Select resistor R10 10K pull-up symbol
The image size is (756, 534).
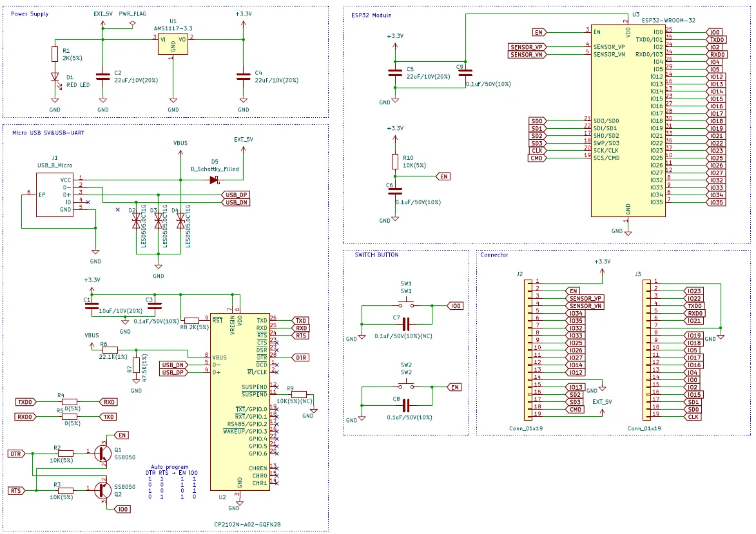point(395,162)
